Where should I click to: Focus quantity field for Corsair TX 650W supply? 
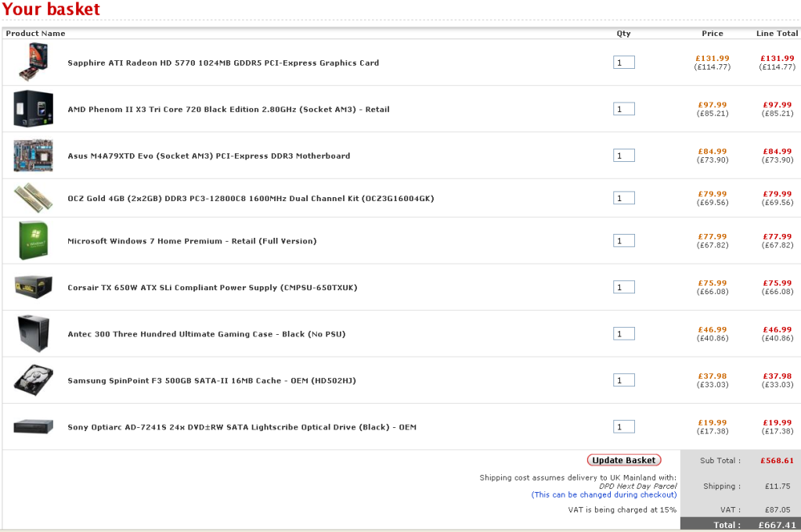pos(624,287)
